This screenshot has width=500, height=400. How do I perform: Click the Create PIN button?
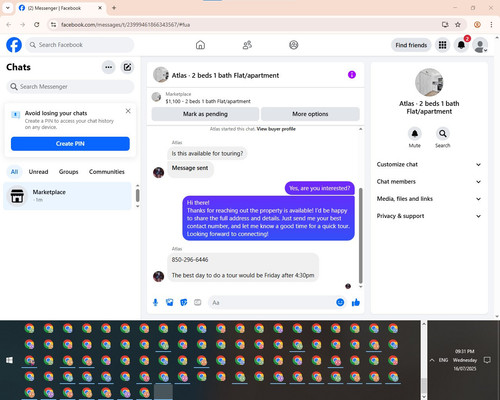[70, 144]
